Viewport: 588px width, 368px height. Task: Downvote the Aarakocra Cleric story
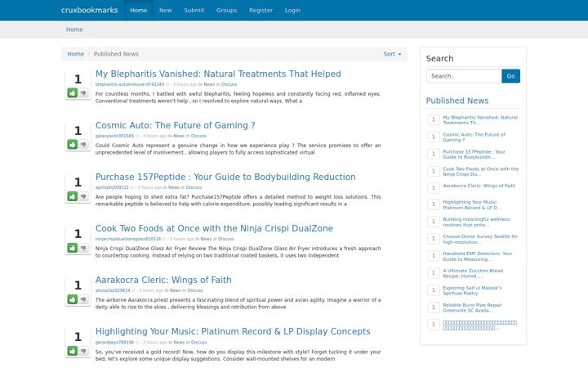(83, 299)
